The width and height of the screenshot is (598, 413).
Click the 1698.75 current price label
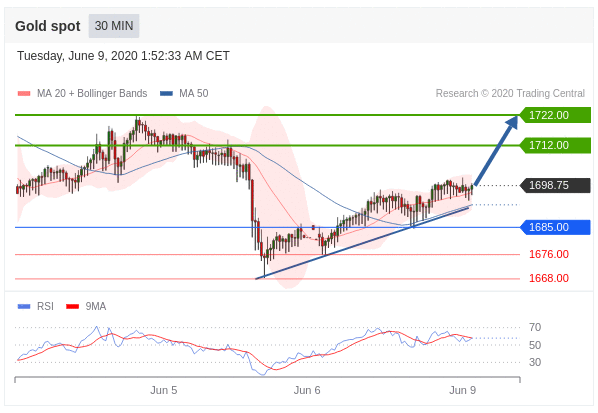click(555, 185)
